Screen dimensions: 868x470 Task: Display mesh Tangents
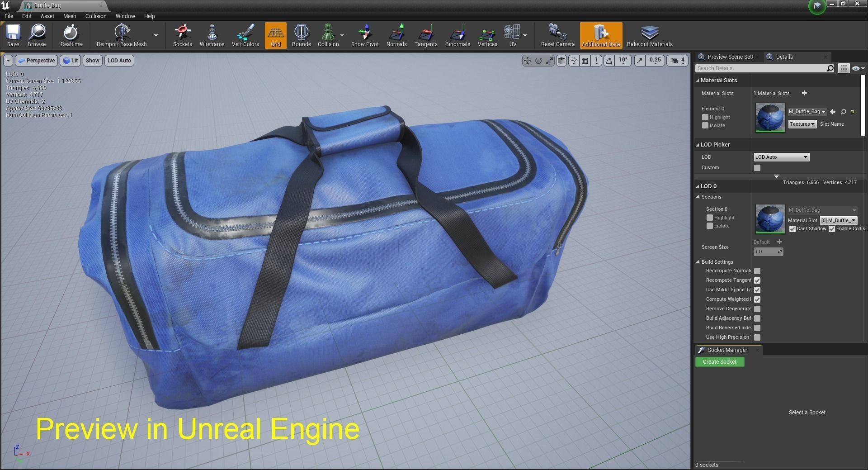pyautogui.click(x=426, y=35)
